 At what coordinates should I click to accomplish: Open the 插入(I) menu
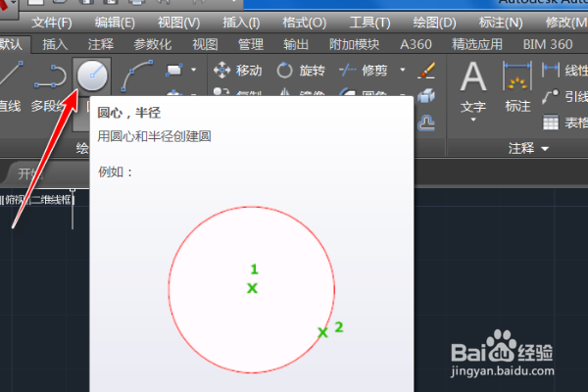[x=241, y=23]
